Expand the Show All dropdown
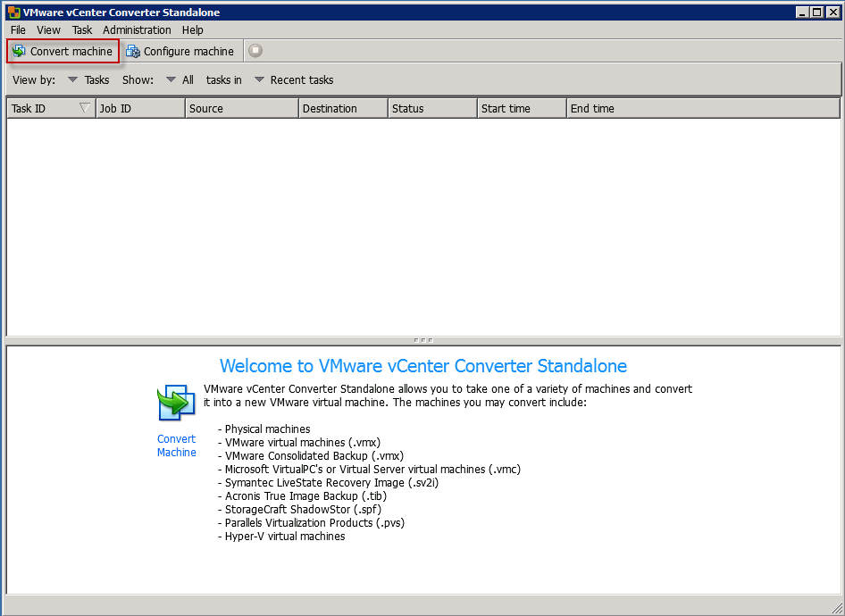Screen dimensions: 845x616 [180, 79]
